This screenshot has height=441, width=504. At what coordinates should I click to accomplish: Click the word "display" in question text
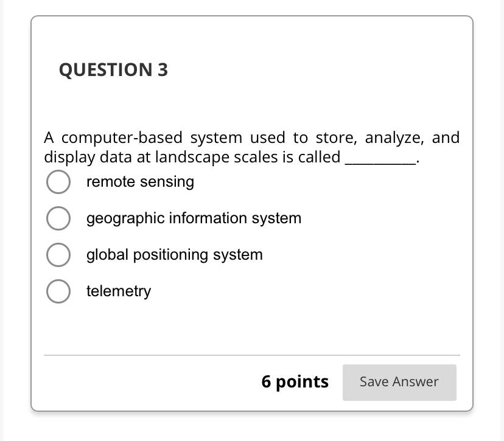(66, 158)
